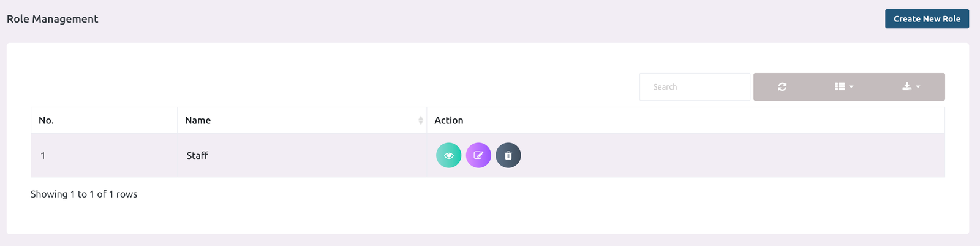This screenshot has height=246, width=980.
Task: Click row number 1 cell
Action: coord(43,156)
